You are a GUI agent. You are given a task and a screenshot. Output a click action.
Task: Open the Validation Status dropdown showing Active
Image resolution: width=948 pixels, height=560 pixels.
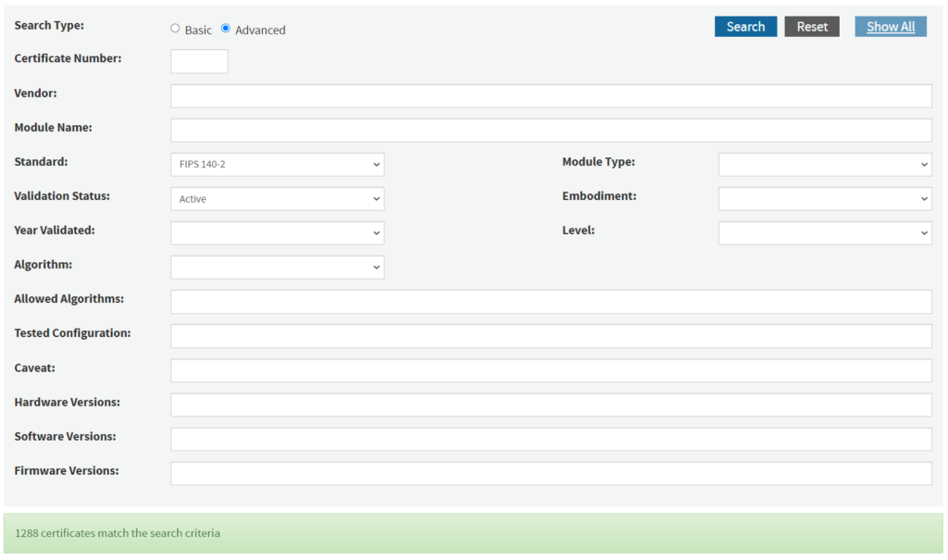(x=278, y=199)
